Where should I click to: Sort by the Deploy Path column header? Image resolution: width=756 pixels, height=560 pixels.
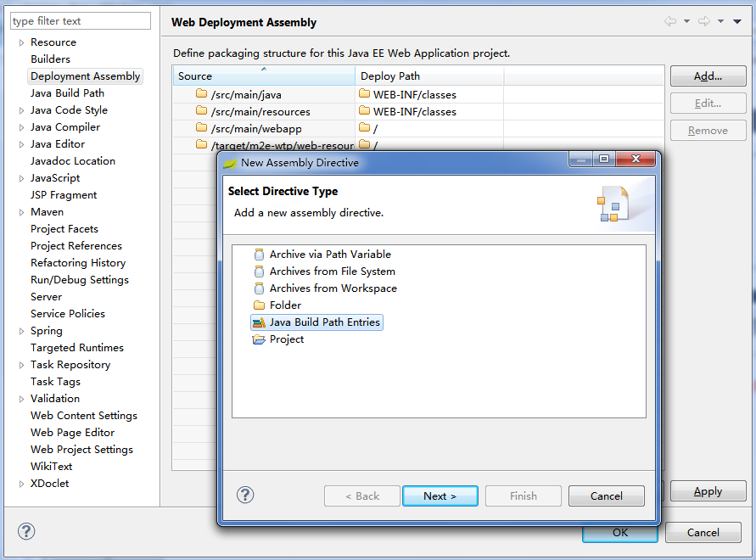(428, 76)
